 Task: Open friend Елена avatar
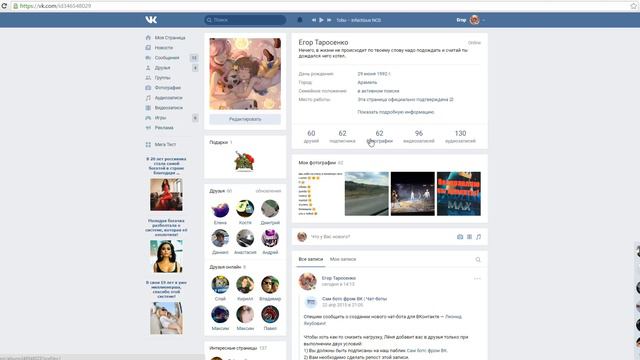(220, 209)
